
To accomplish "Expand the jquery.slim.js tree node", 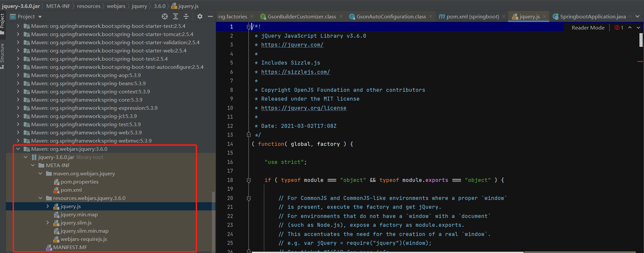I will pyautogui.click(x=48, y=223).
